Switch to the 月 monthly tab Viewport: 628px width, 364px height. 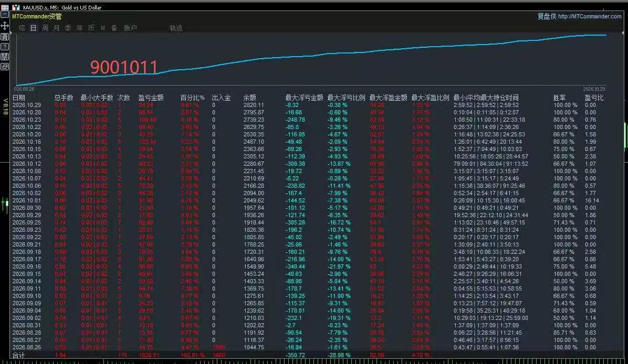click(57, 28)
